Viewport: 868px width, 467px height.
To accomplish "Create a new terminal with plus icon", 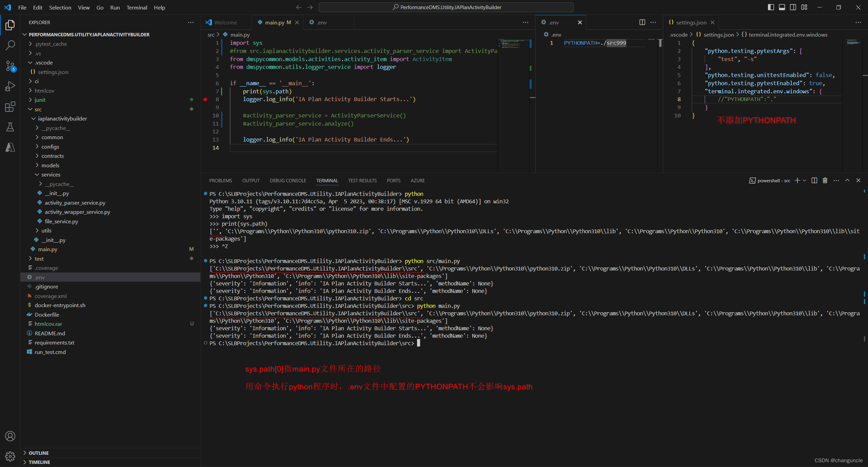I will coord(797,181).
